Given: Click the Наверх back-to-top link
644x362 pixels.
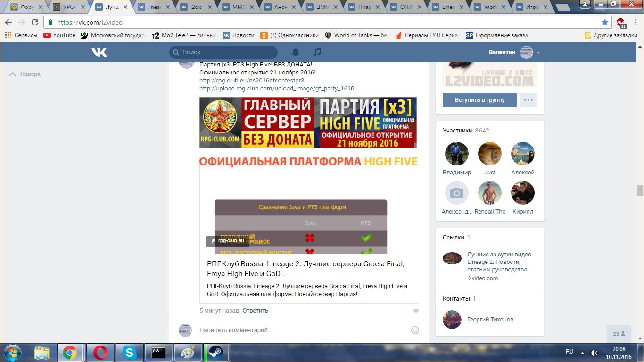Looking at the screenshot, I should click(x=25, y=74).
